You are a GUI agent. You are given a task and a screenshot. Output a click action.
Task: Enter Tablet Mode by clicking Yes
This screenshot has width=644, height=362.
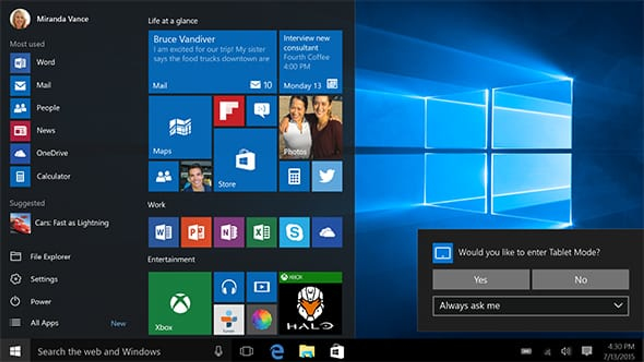(480, 280)
